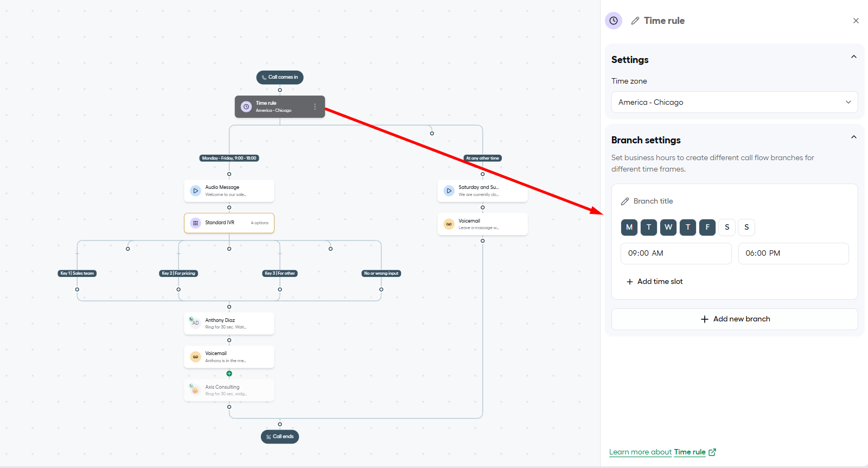Toggle the Monday (M) day button

(629, 227)
